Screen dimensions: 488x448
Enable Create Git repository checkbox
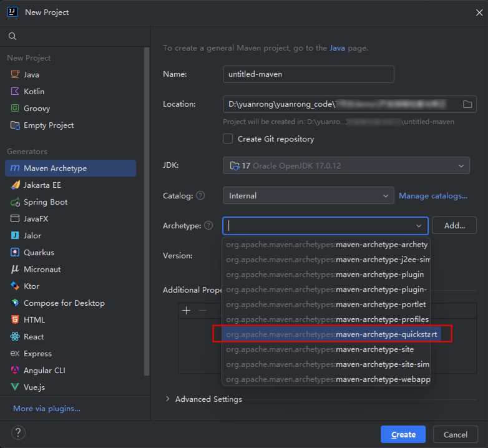point(228,139)
